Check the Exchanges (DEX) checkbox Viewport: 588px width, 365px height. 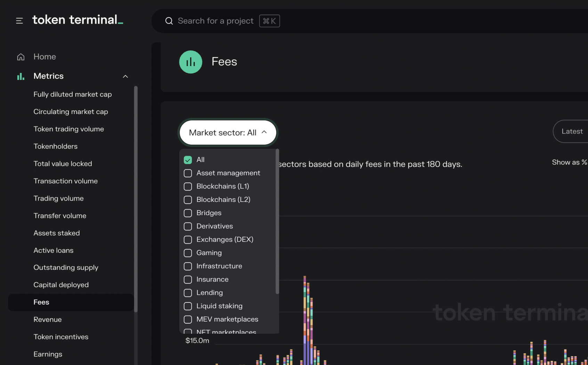coord(188,240)
